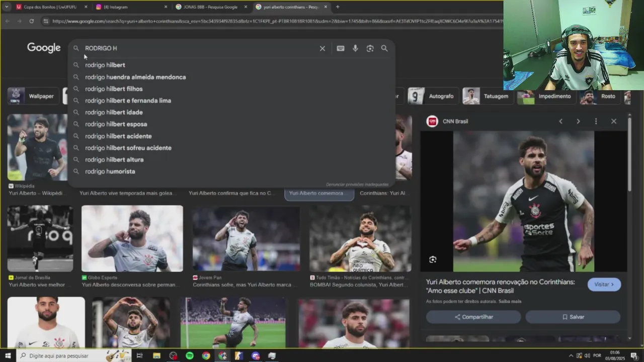Choose suggestion rodrigo hilbert filhos
The image size is (644, 362).
tap(231, 88)
